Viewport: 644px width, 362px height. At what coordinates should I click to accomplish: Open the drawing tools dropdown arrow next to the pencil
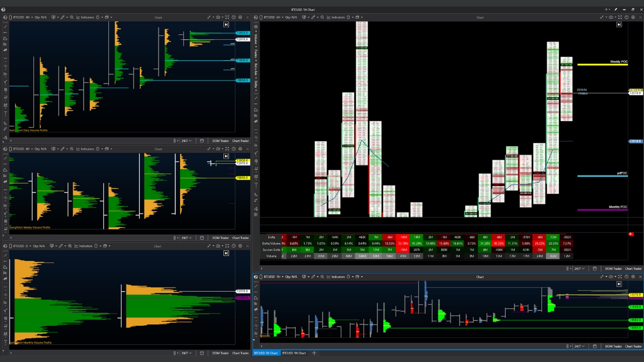point(67,17)
